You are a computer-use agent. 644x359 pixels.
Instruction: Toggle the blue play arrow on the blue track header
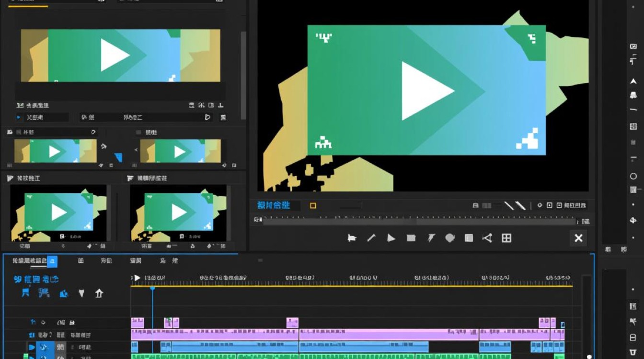click(32, 347)
